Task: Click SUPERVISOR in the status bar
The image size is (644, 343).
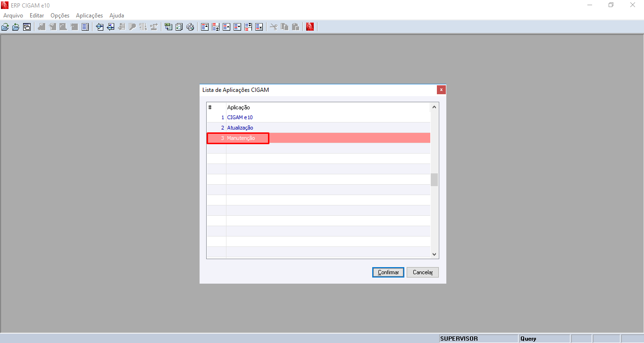Action: (x=459, y=339)
